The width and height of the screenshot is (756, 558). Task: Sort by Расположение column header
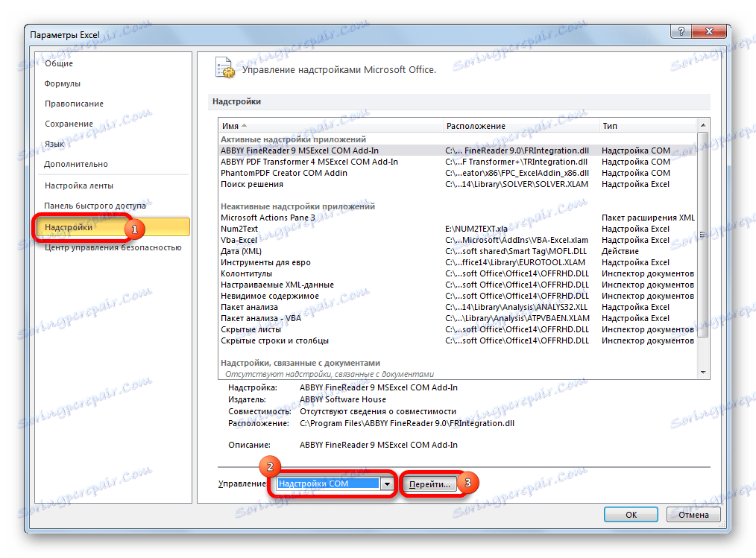click(x=520, y=126)
